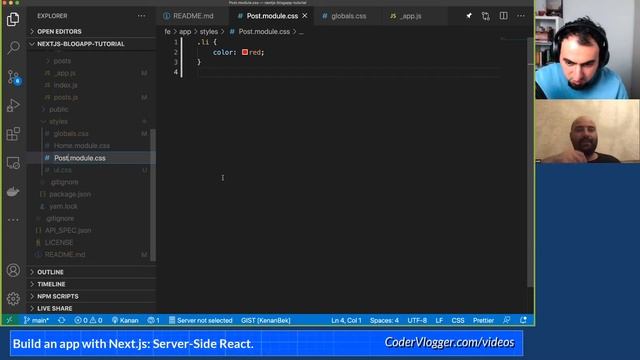Split the editor right
This screenshot has width=640, height=360.
coord(504,16)
